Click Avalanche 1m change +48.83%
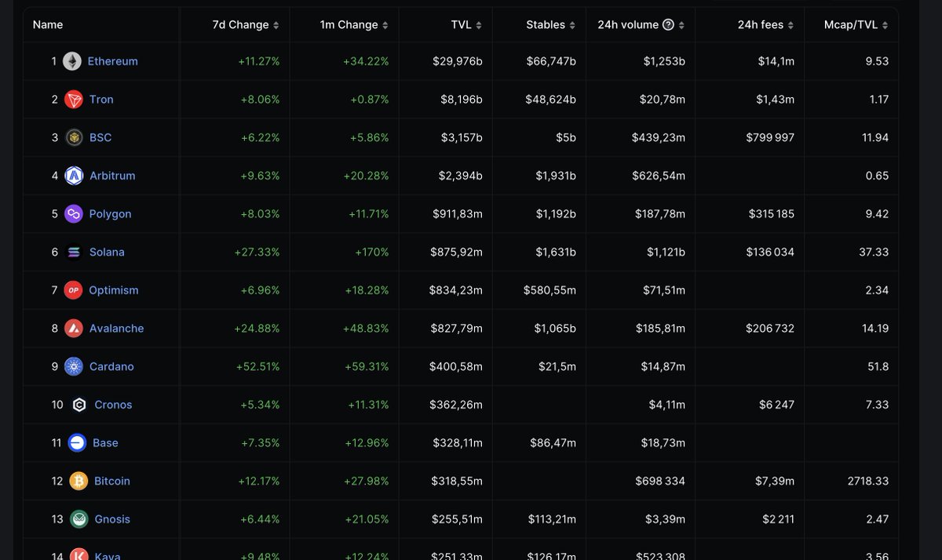The width and height of the screenshot is (942, 560). [366, 329]
